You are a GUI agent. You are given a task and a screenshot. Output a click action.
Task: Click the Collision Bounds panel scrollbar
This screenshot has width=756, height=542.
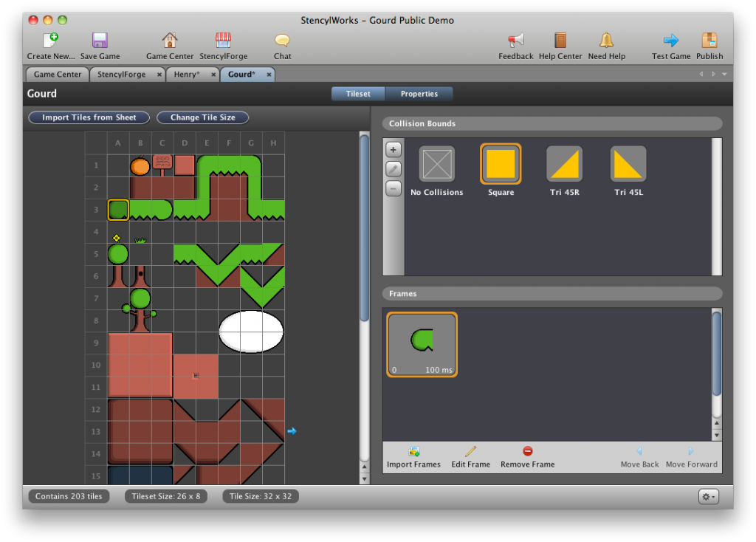click(x=717, y=206)
